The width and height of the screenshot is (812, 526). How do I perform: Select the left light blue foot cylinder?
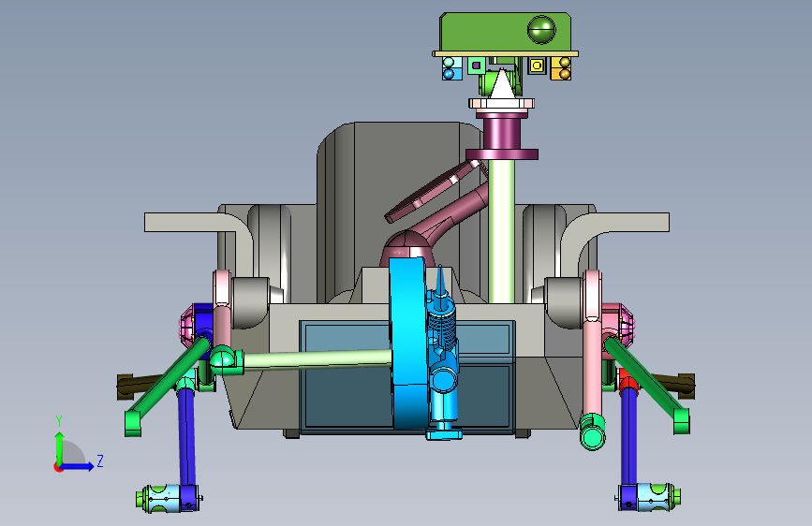point(163,499)
